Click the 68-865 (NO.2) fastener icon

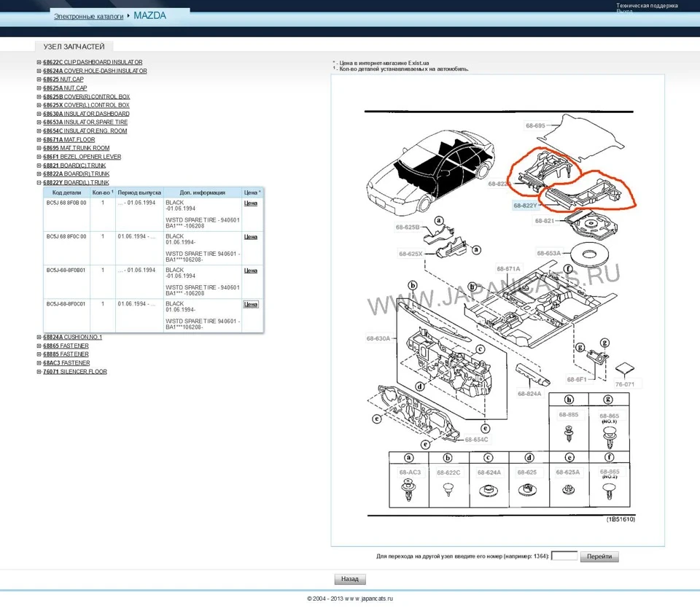[x=610, y=491]
